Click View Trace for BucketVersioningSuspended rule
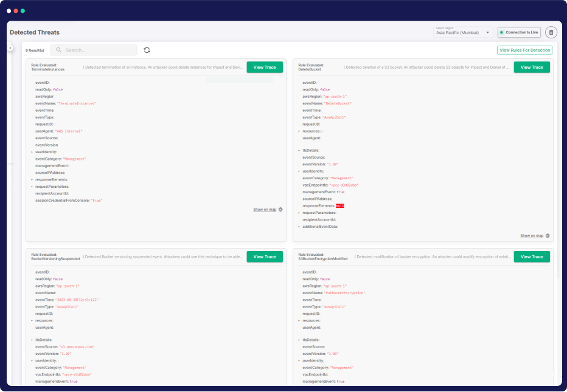 point(265,256)
